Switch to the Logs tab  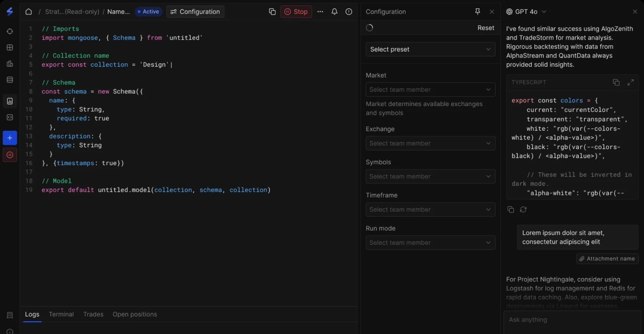(32, 314)
